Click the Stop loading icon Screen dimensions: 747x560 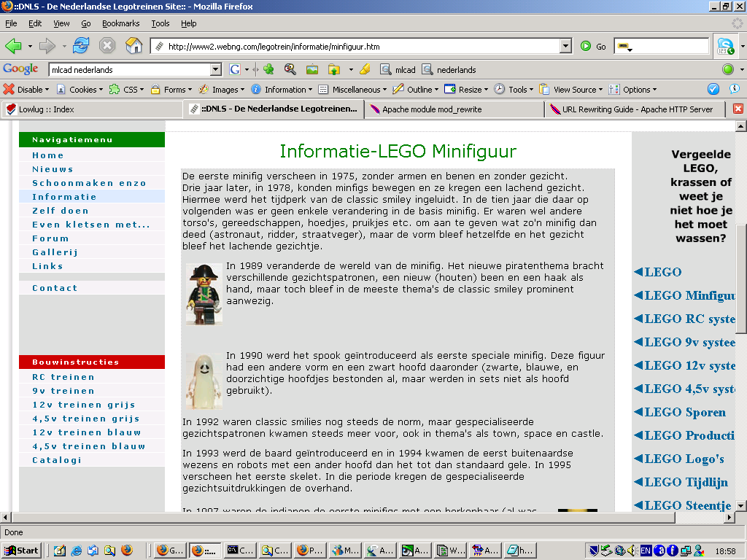(x=107, y=46)
